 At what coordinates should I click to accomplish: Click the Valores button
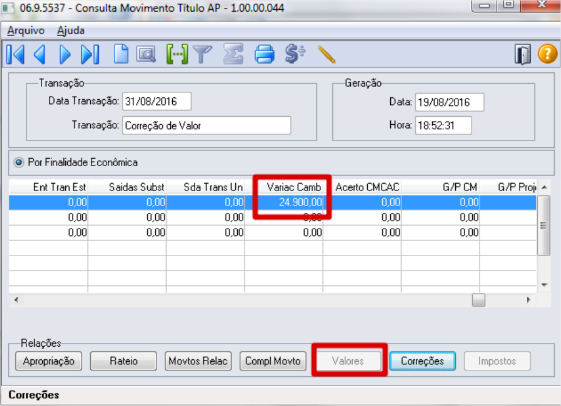348,361
